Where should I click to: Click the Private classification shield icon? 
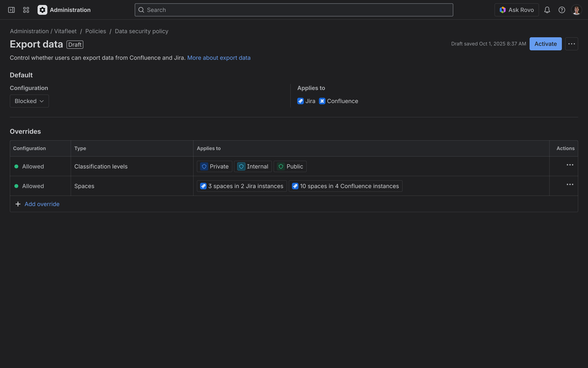204,166
